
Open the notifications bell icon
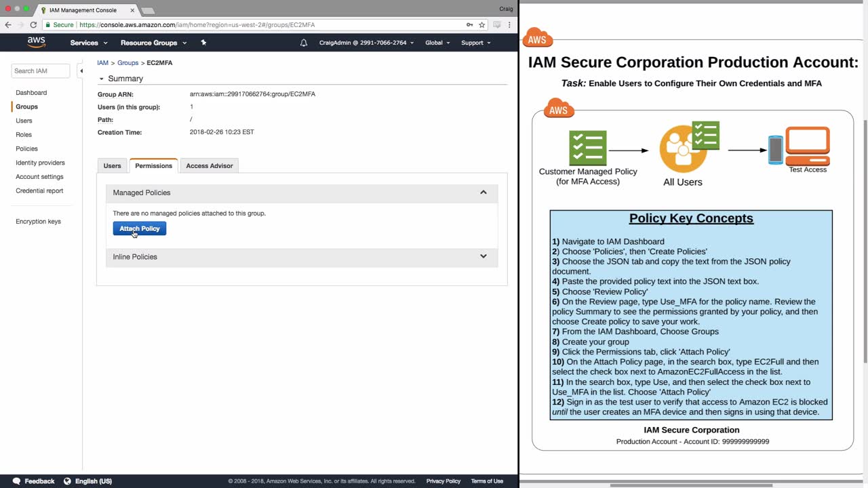tap(304, 43)
